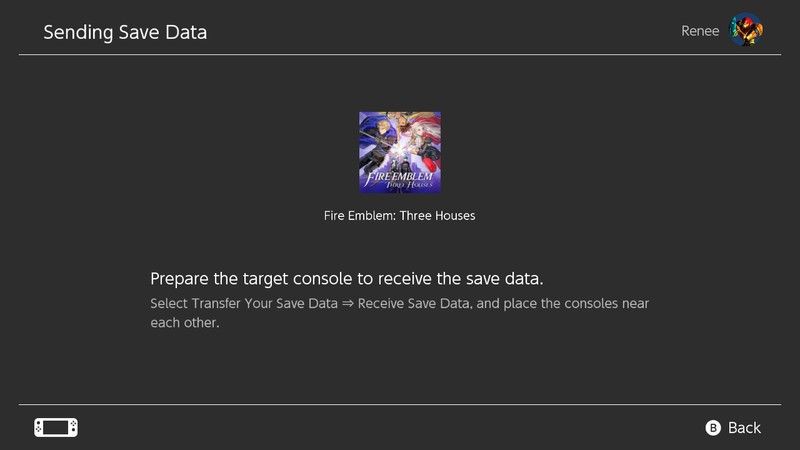The width and height of the screenshot is (800, 450).
Task: Click the Sending Save Data header
Action: coord(125,32)
